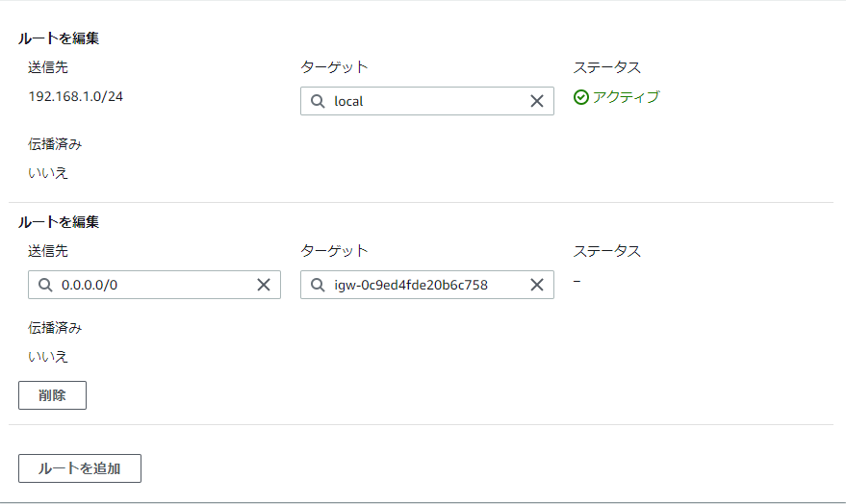Viewport: 846px width, 504px height.
Task: Click the green active status check icon
Action: point(580,97)
